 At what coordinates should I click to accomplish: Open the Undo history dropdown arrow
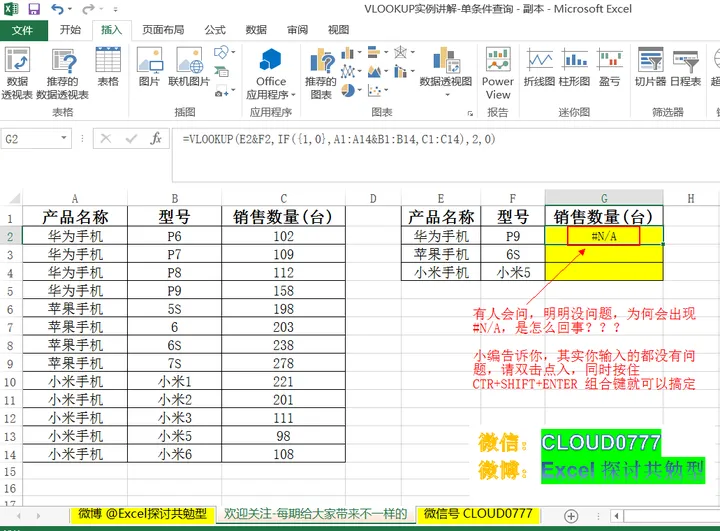[70, 9]
